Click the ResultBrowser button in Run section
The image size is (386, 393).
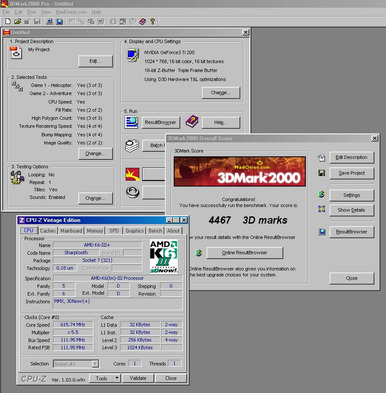pyautogui.click(x=161, y=122)
